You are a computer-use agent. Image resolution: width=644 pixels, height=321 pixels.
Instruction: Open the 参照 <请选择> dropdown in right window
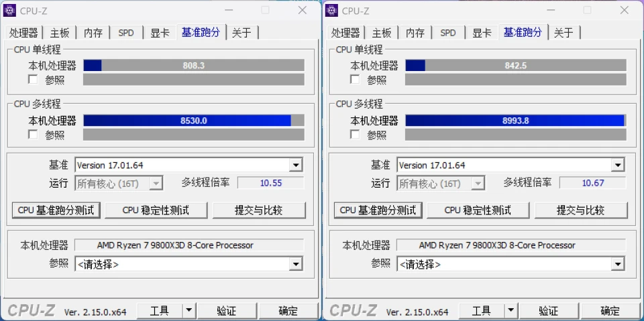click(x=618, y=264)
